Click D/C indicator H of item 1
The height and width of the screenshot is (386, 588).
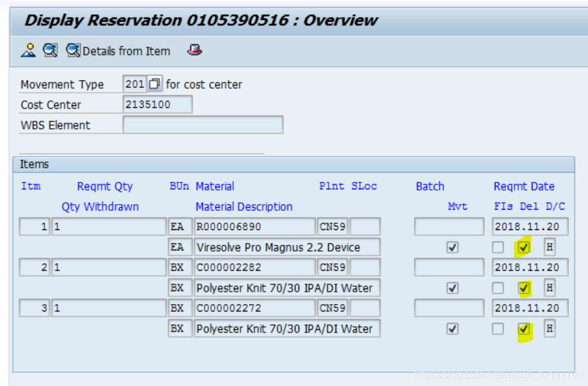pos(549,247)
